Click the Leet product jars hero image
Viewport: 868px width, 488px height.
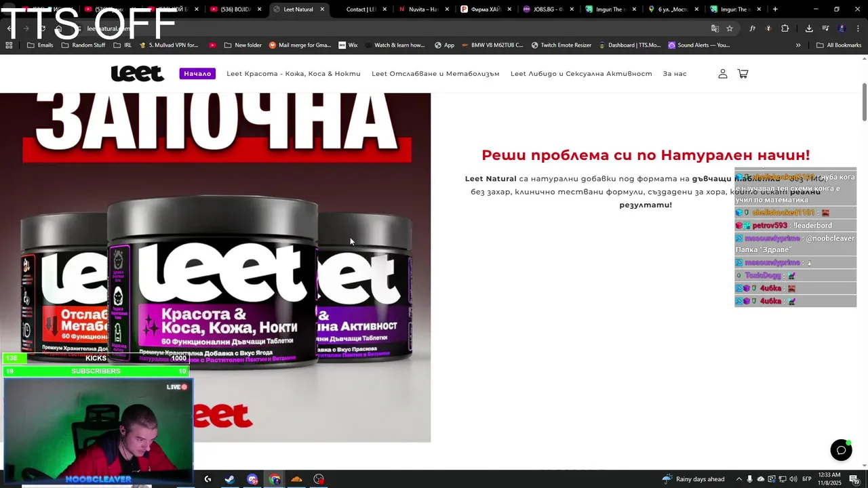point(215,268)
